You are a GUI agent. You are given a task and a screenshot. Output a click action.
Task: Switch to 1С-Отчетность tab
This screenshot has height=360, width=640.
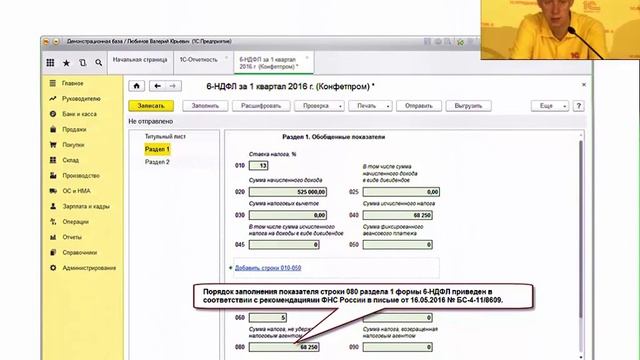199,60
